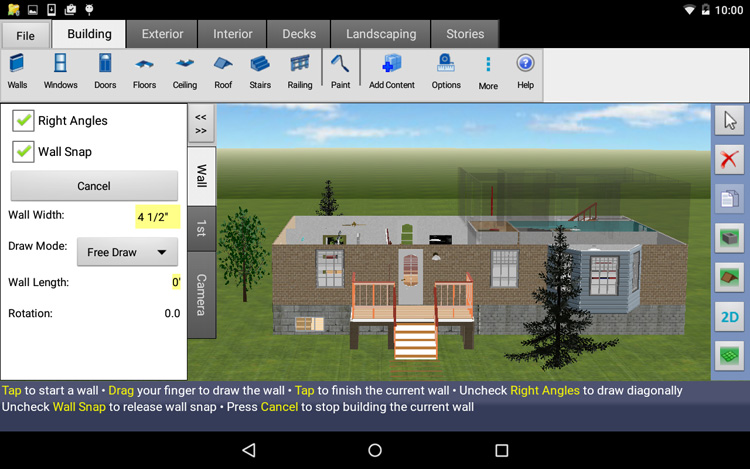Pick the Doors tool

click(x=105, y=72)
